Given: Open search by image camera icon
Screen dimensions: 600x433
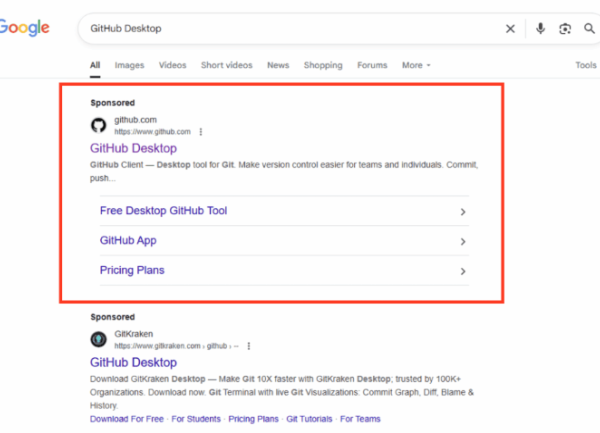Looking at the screenshot, I should (x=565, y=29).
